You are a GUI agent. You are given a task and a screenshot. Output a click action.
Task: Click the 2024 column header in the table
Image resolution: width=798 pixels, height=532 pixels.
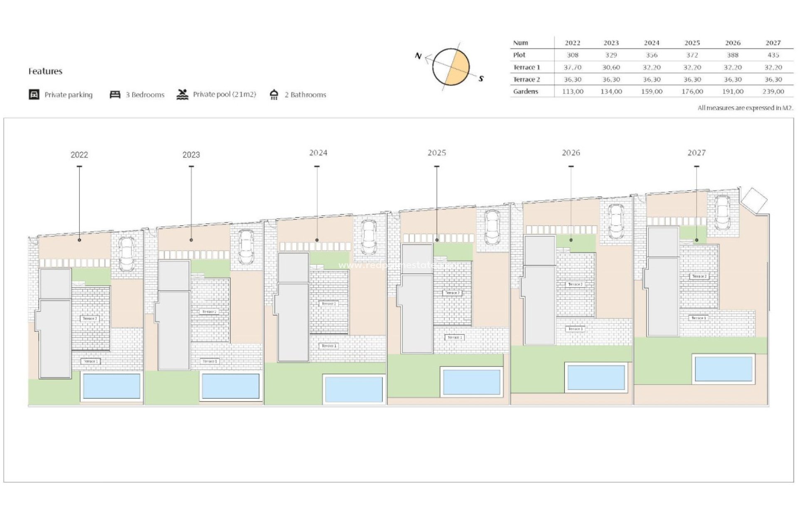click(652, 43)
